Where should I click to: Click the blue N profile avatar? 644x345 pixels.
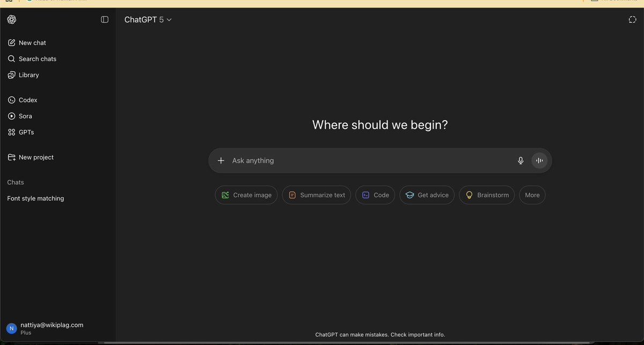point(11,328)
